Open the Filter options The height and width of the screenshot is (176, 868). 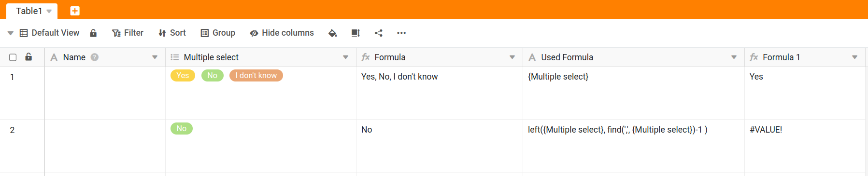[128, 33]
